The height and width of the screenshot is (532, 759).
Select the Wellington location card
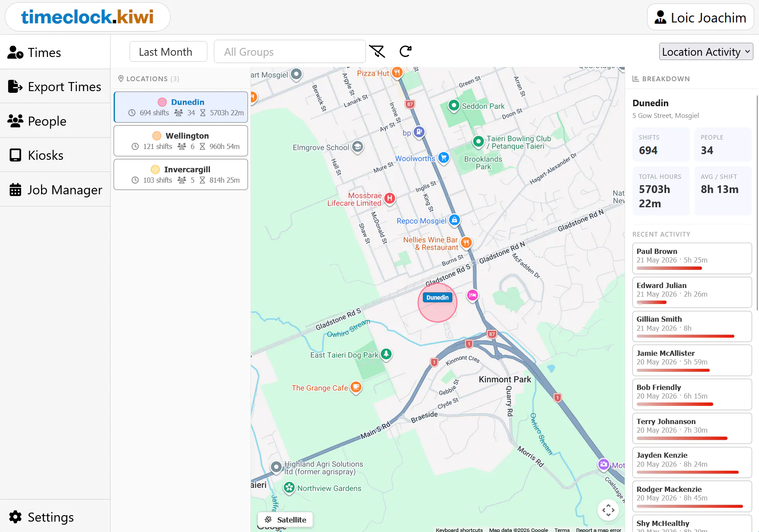click(x=181, y=141)
